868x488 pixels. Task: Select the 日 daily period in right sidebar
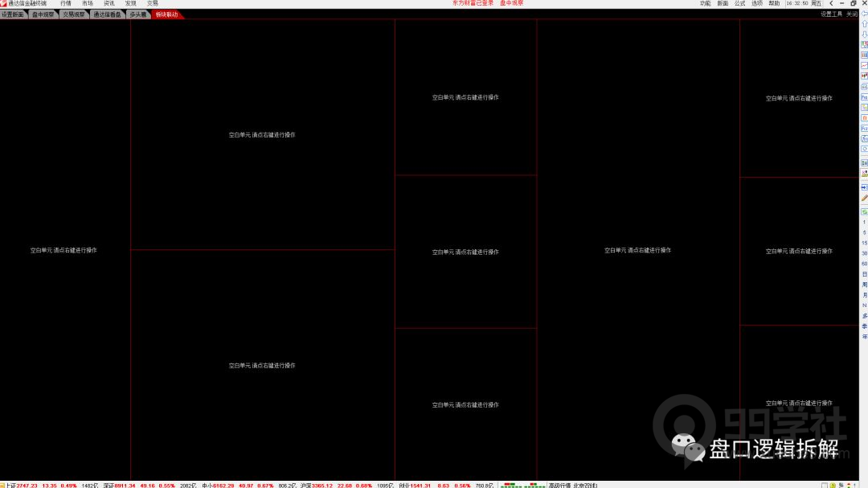pos(864,274)
